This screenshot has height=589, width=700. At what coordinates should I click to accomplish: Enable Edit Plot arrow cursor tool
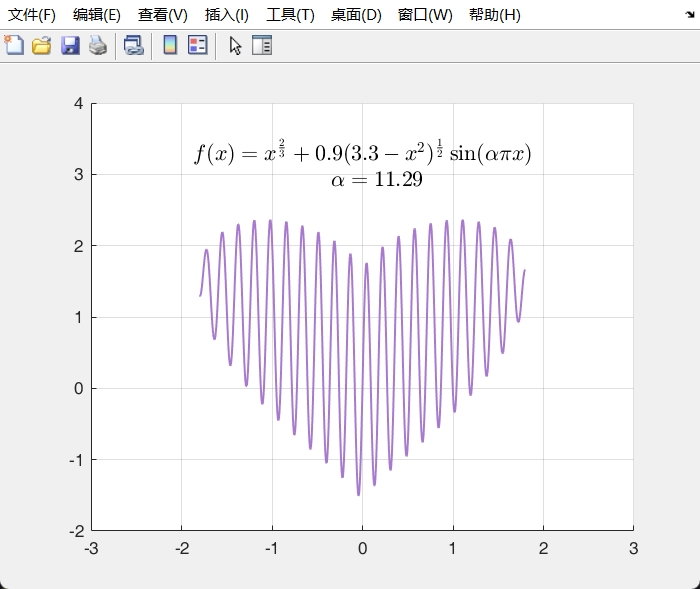pyautogui.click(x=235, y=45)
